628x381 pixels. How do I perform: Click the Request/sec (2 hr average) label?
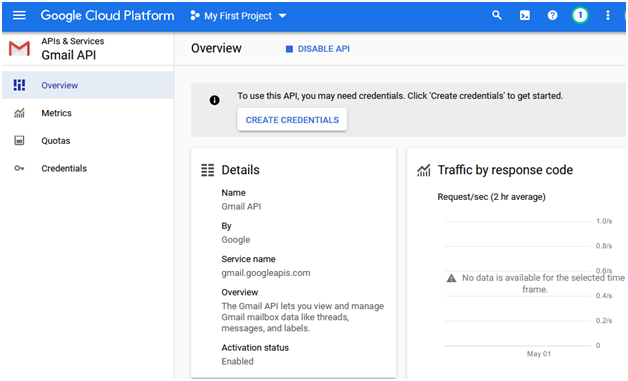[491, 197]
